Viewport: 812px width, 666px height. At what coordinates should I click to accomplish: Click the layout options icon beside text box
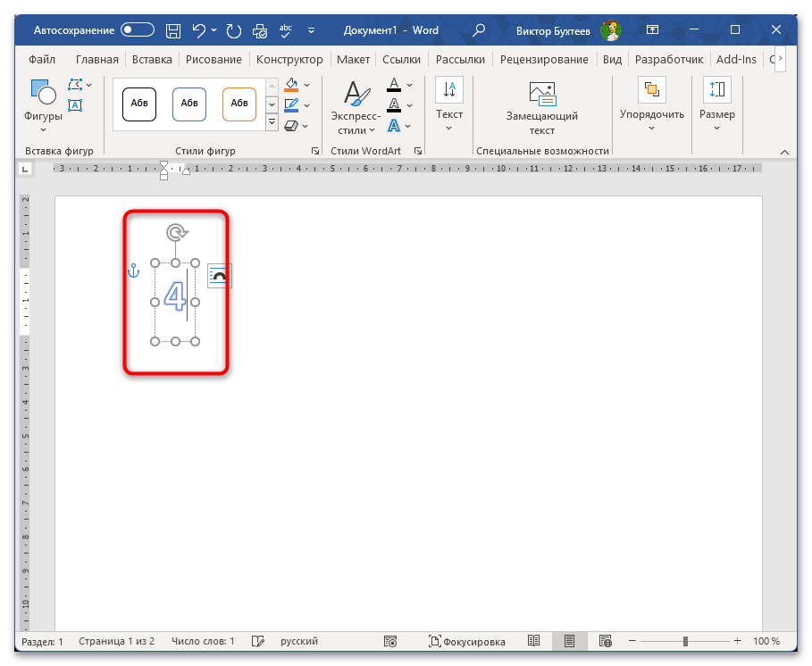pos(219,277)
